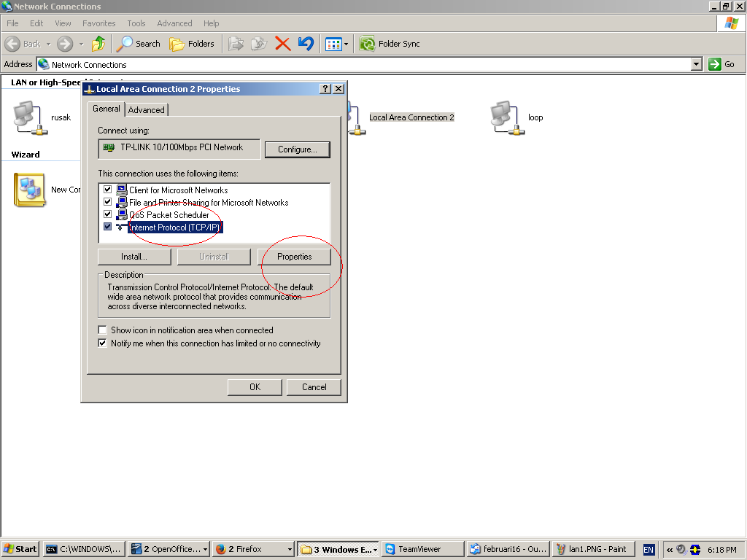Click the 6:18 PM system clock
Viewport: 747px width, 560px height.
(721, 550)
